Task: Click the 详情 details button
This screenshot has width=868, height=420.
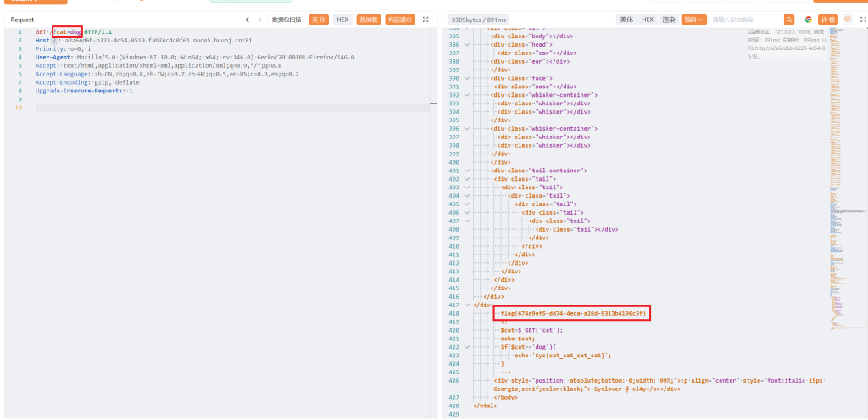Action: pyautogui.click(x=827, y=20)
